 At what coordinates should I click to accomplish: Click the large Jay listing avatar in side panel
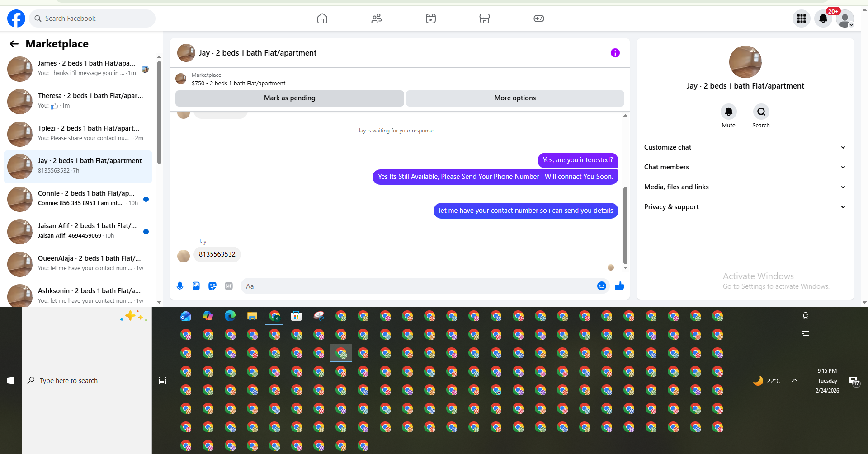745,62
